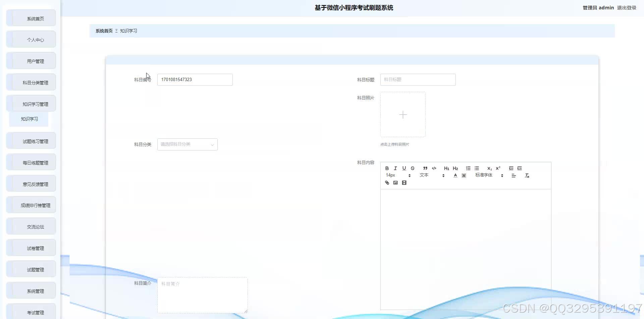Apply italic formatting in the content editor
The height and width of the screenshot is (319, 644).
pos(395,168)
